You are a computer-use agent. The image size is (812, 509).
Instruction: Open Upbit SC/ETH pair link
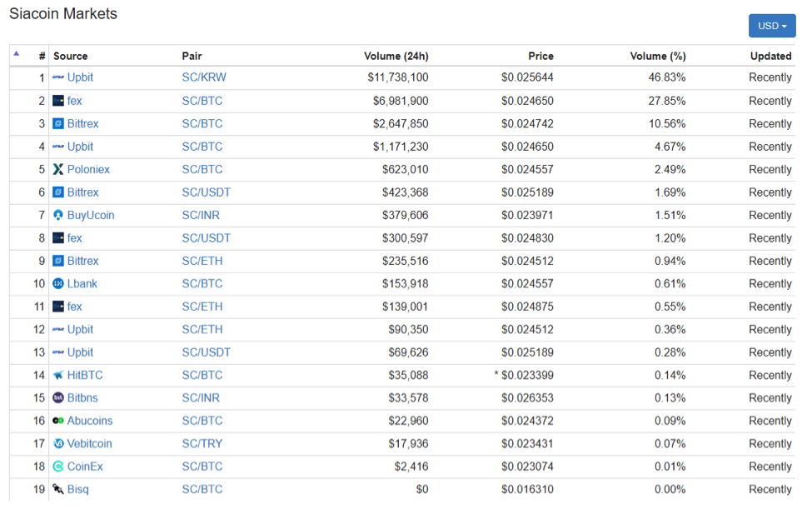(202, 329)
